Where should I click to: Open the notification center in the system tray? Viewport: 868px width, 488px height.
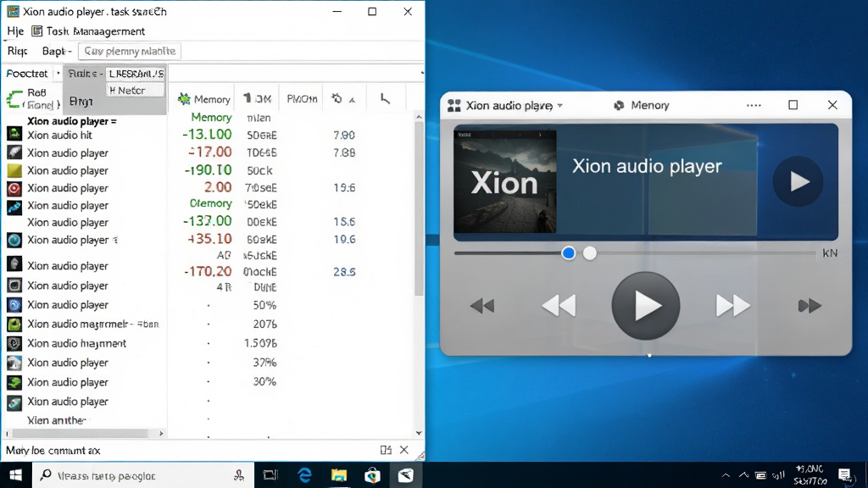[844, 474]
